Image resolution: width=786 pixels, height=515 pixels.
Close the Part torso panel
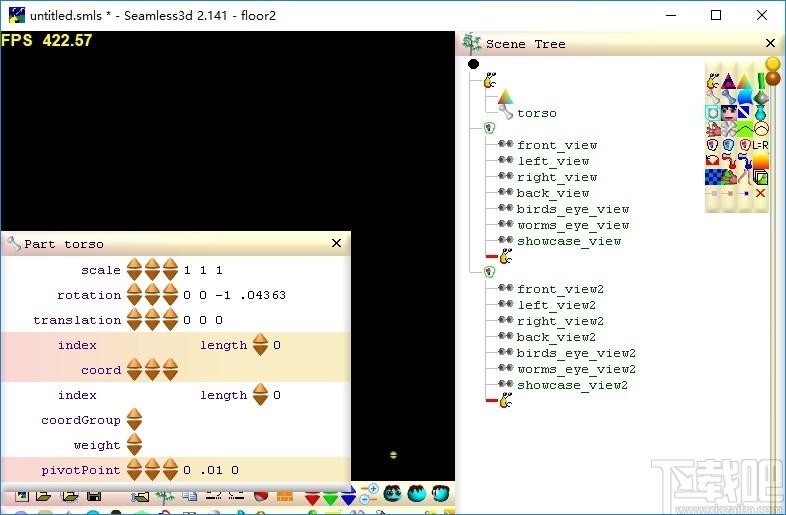point(336,243)
